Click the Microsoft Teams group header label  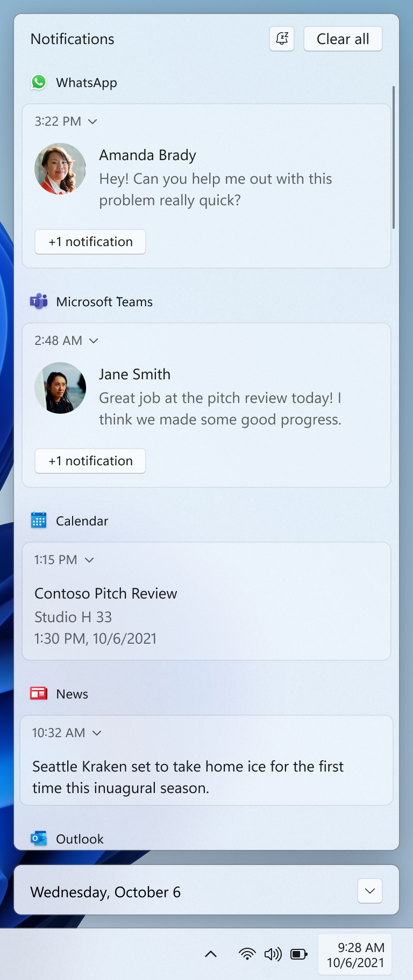pos(104,302)
